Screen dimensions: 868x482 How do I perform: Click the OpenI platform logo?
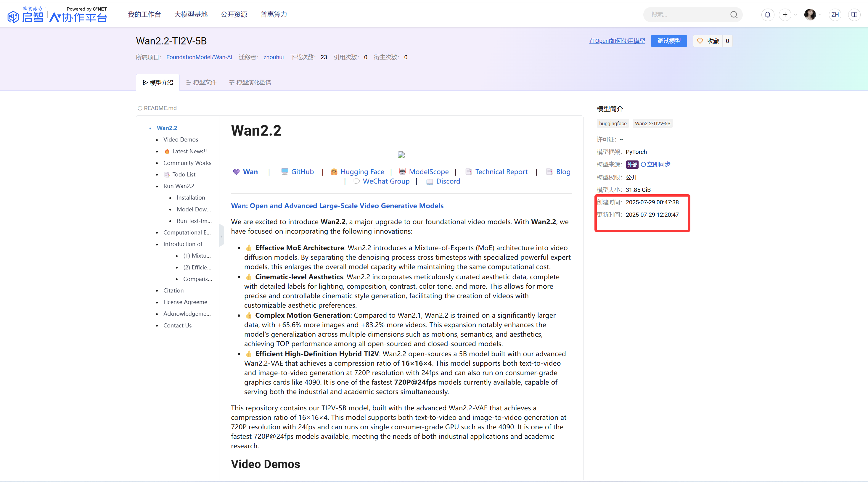57,15
